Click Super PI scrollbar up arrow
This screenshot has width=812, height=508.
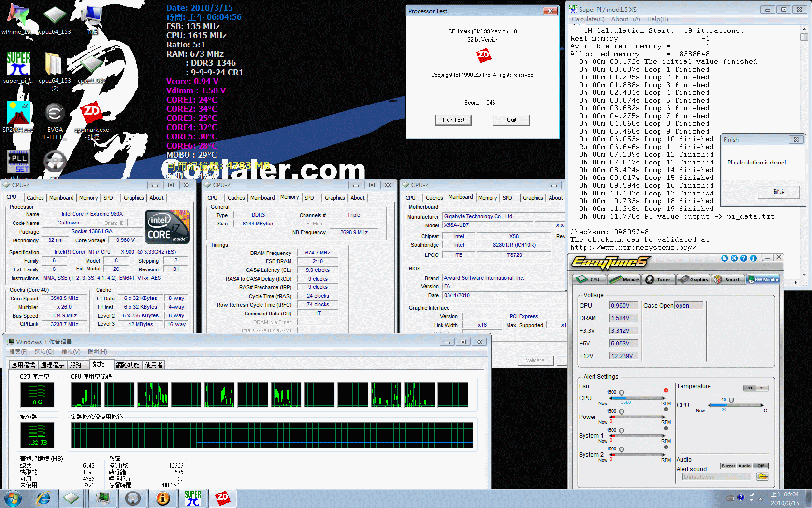[804, 29]
